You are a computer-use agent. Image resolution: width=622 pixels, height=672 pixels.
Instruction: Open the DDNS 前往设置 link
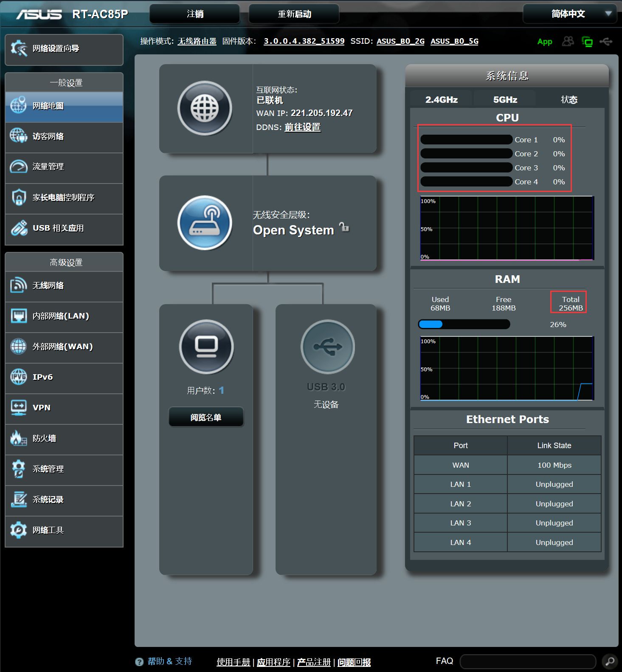point(302,127)
